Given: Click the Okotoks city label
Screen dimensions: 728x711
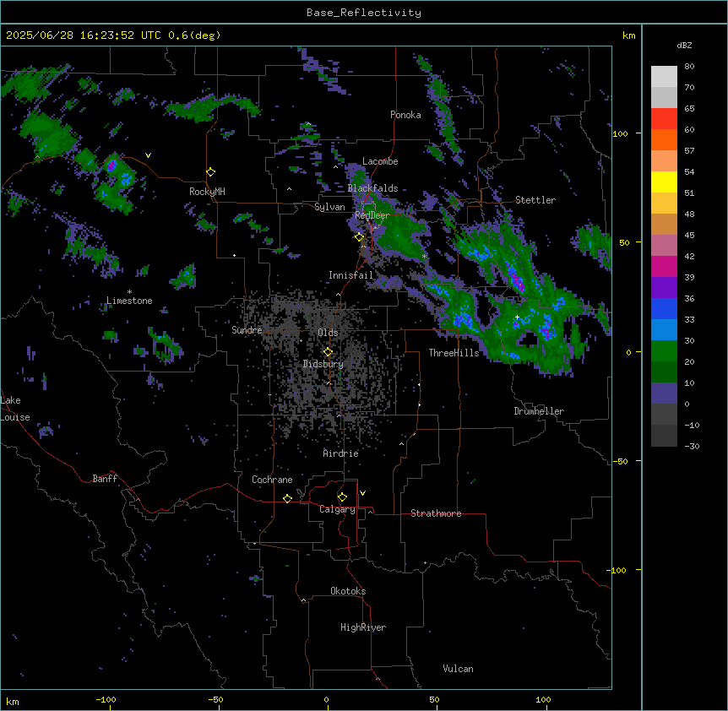Looking at the screenshot, I should click(x=348, y=591).
